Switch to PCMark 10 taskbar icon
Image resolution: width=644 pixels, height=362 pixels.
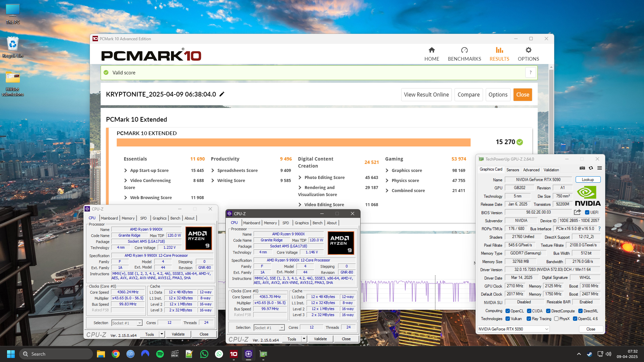234,354
